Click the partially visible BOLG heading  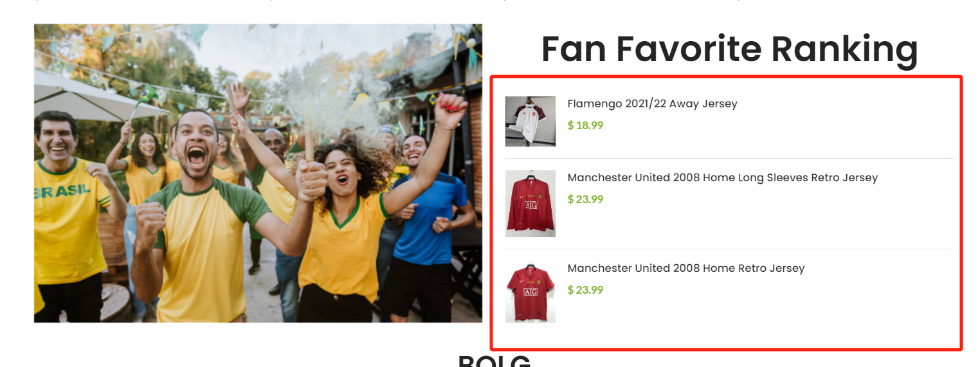point(494,361)
